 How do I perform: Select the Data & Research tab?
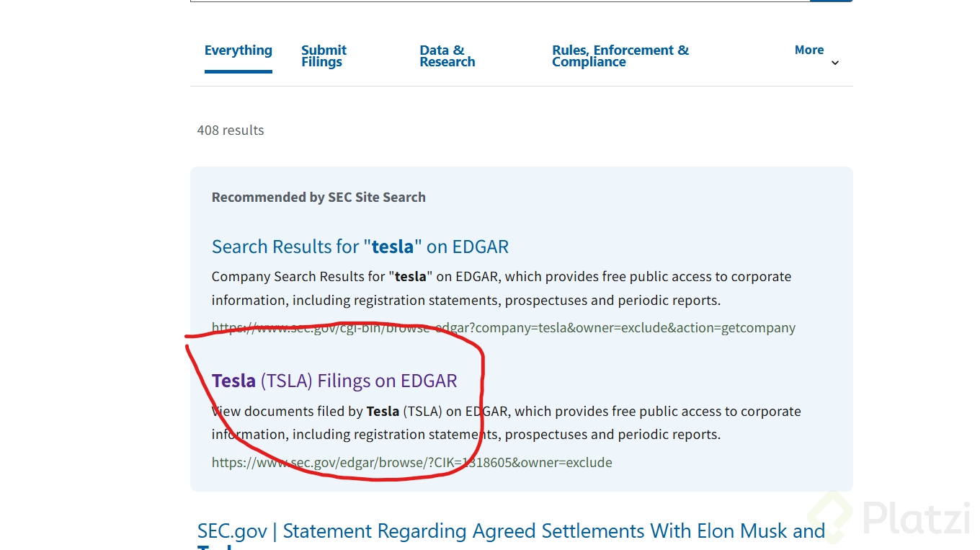click(447, 56)
